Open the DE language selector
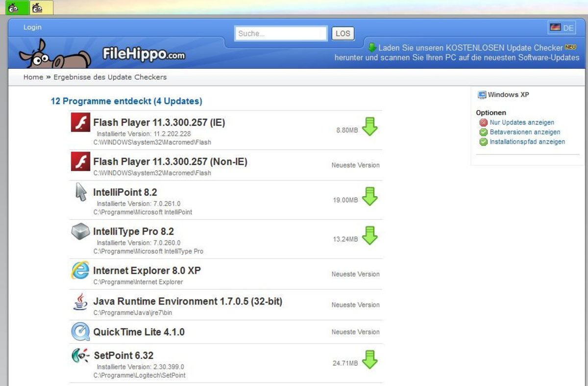This screenshot has height=386, width=588. (x=562, y=28)
